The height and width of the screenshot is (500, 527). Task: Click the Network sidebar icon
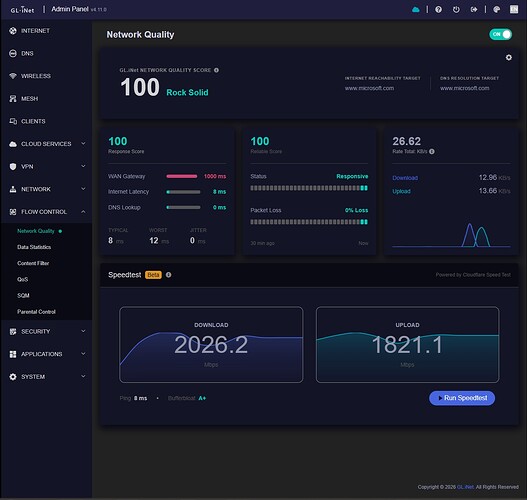click(13, 189)
